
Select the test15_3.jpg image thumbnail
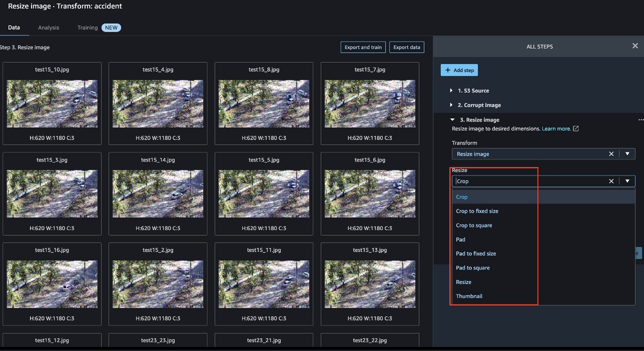[x=52, y=193]
